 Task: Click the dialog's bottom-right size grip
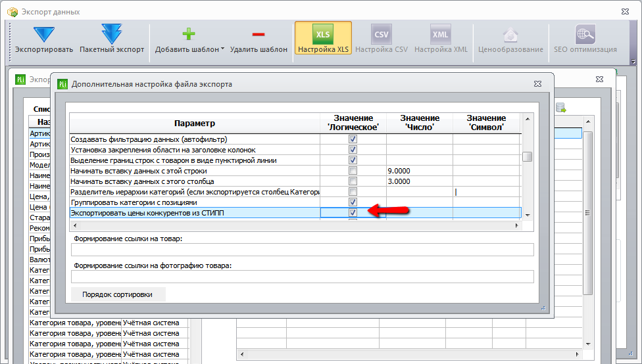pyautogui.click(x=543, y=308)
